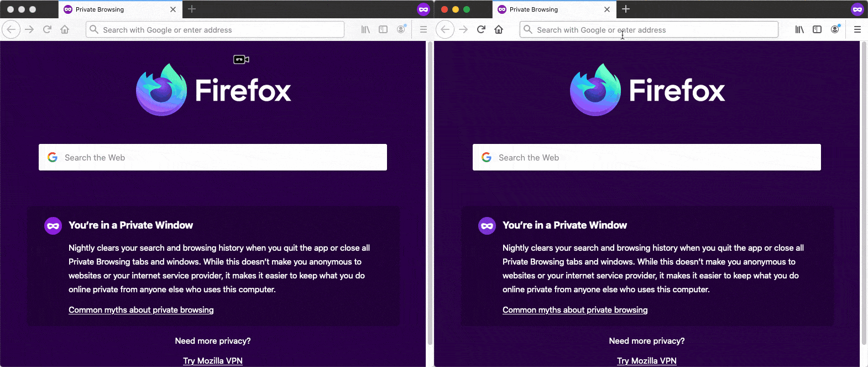Click the Back arrow in the left window
The image size is (868, 367).
pyautogui.click(x=11, y=30)
